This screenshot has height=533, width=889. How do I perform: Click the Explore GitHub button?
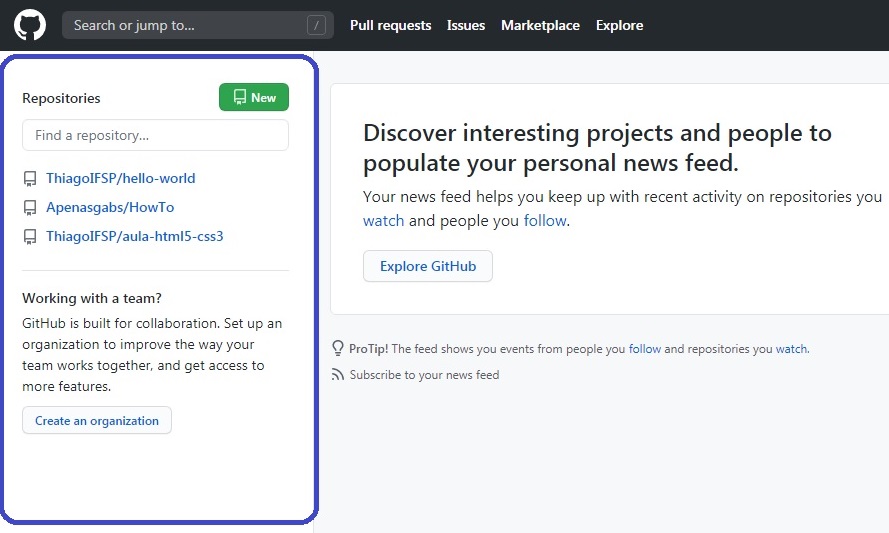(428, 266)
